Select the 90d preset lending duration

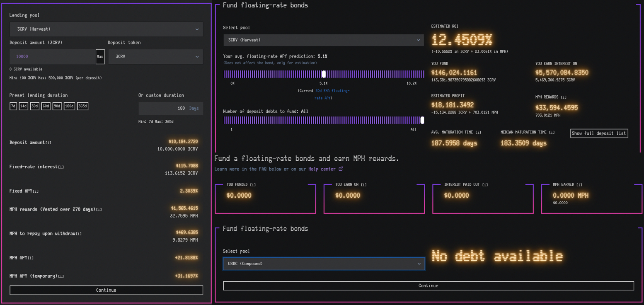click(57, 106)
